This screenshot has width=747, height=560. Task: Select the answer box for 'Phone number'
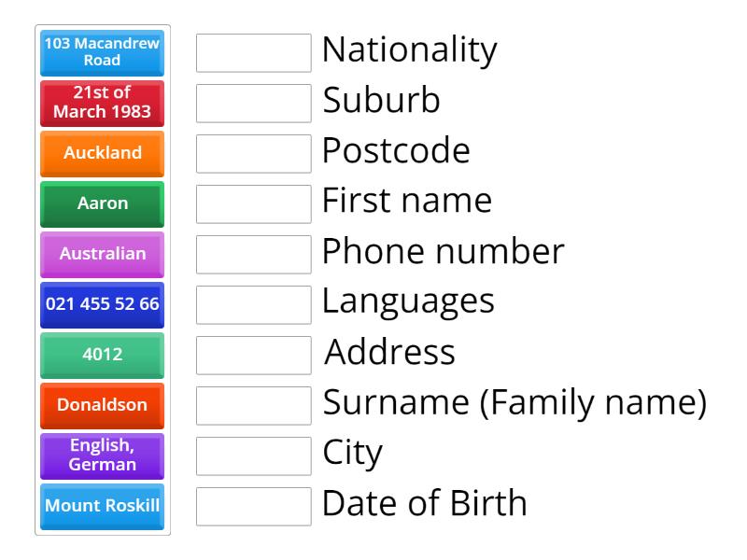click(x=254, y=254)
